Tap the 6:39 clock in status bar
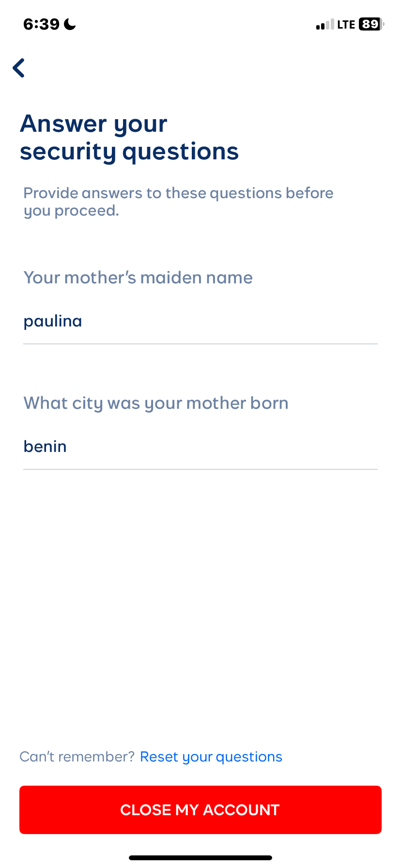The width and height of the screenshot is (401, 868). point(41,24)
